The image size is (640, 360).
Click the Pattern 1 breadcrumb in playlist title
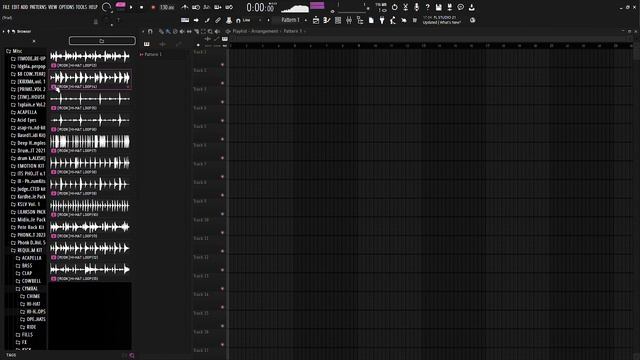tap(293, 31)
